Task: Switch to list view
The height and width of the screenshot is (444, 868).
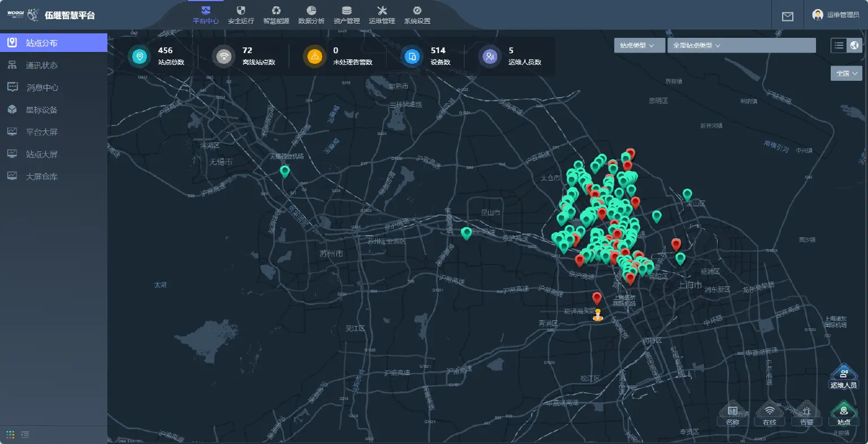Action: (839, 45)
